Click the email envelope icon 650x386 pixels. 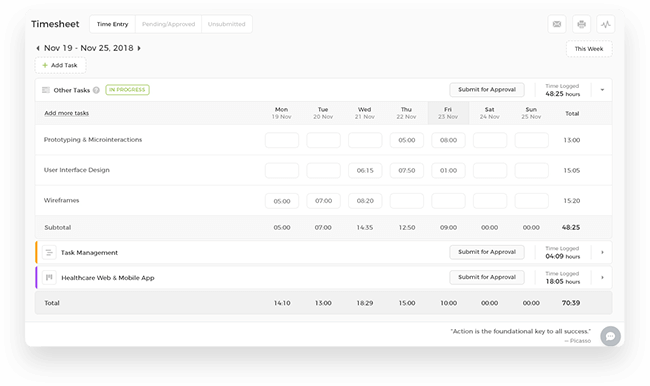(557, 24)
